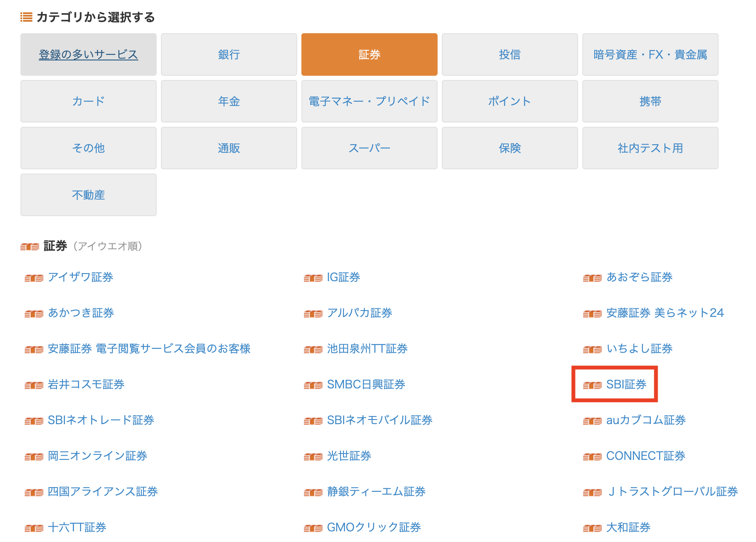Select 岩井コスモ証券
The image size is (756, 542).
pos(86,385)
